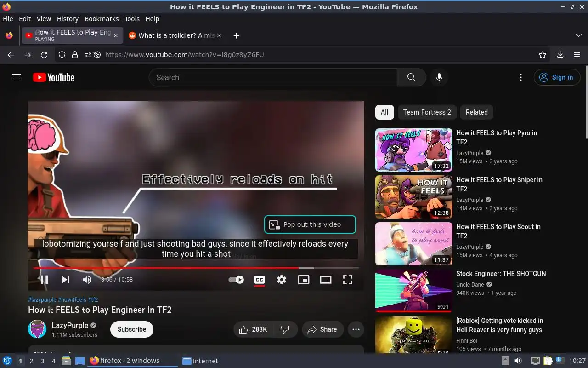The width and height of the screenshot is (588, 368).
Task: Go to YouTube home logo
Action: (x=54, y=77)
